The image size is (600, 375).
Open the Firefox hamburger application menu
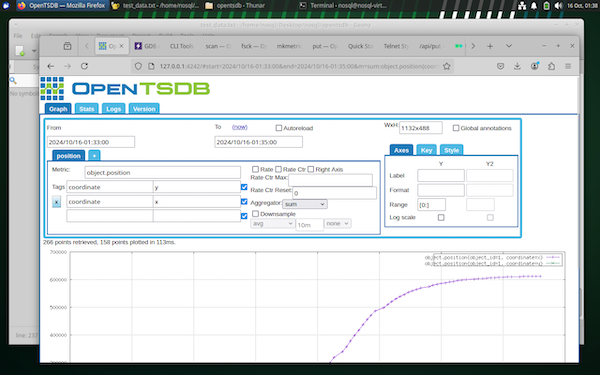click(x=568, y=66)
